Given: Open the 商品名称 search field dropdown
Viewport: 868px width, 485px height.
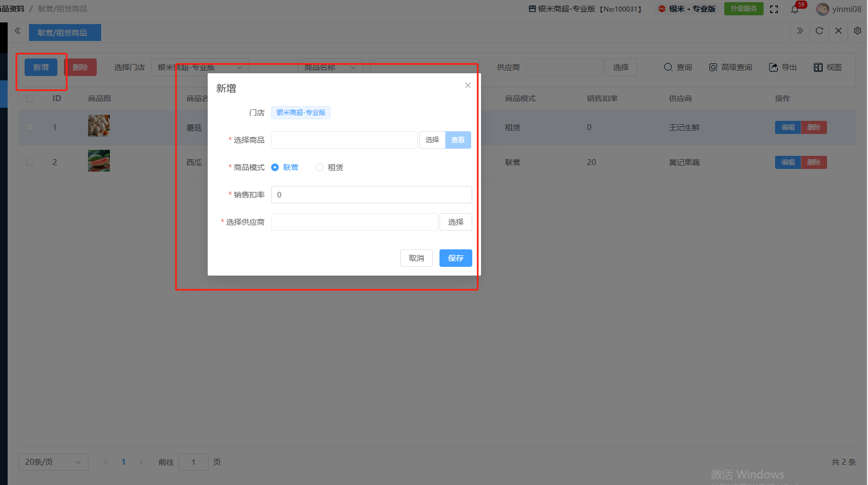Looking at the screenshot, I should click(x=330, y=67).
